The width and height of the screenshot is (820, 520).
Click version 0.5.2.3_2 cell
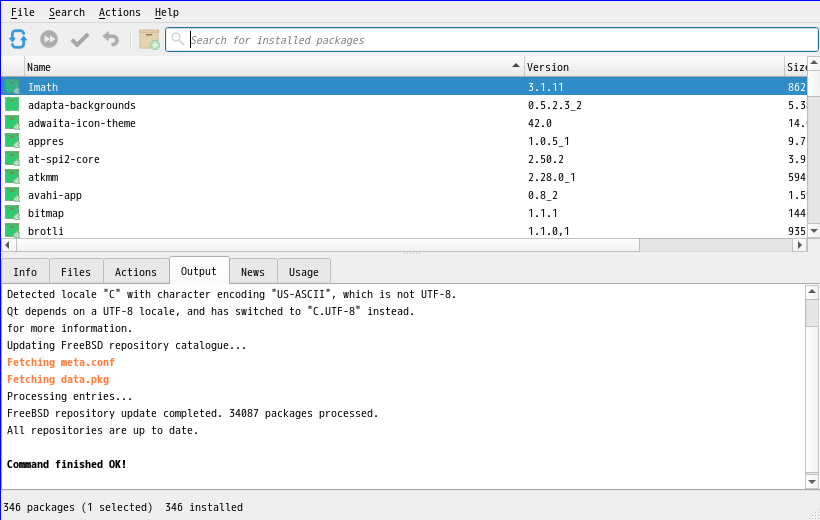(554, 105)
